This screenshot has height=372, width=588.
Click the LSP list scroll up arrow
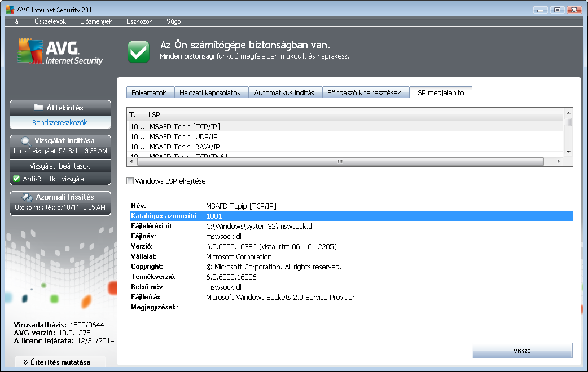pos(568,112)
